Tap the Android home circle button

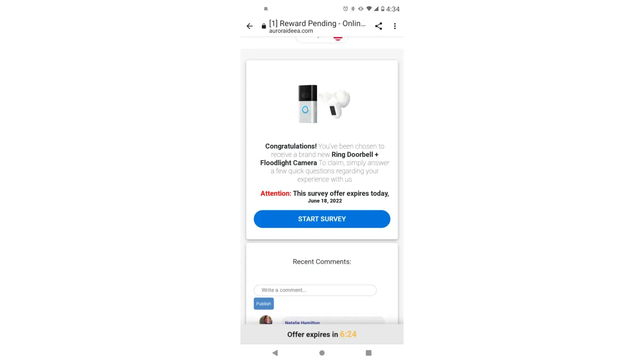point(322,353)
